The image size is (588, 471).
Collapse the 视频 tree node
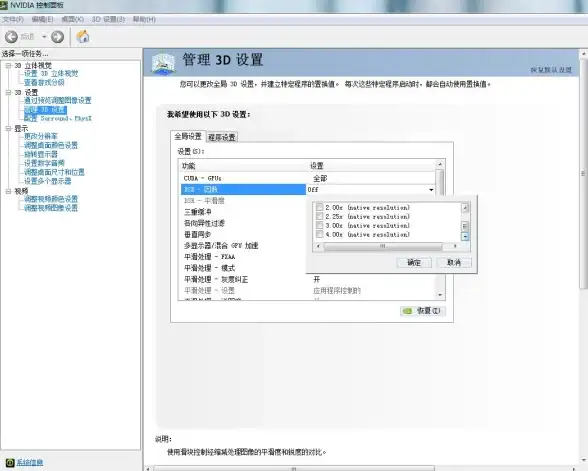point(8,191)
